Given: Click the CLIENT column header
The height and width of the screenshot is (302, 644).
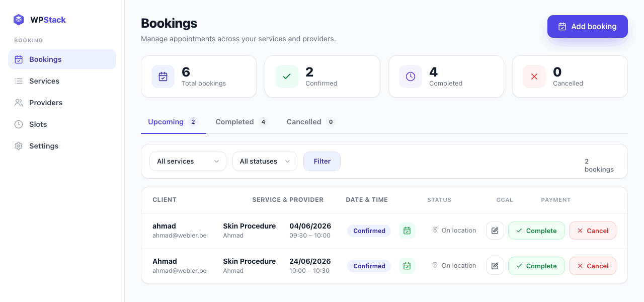Looking at the screenshot, I should point(165,200).
